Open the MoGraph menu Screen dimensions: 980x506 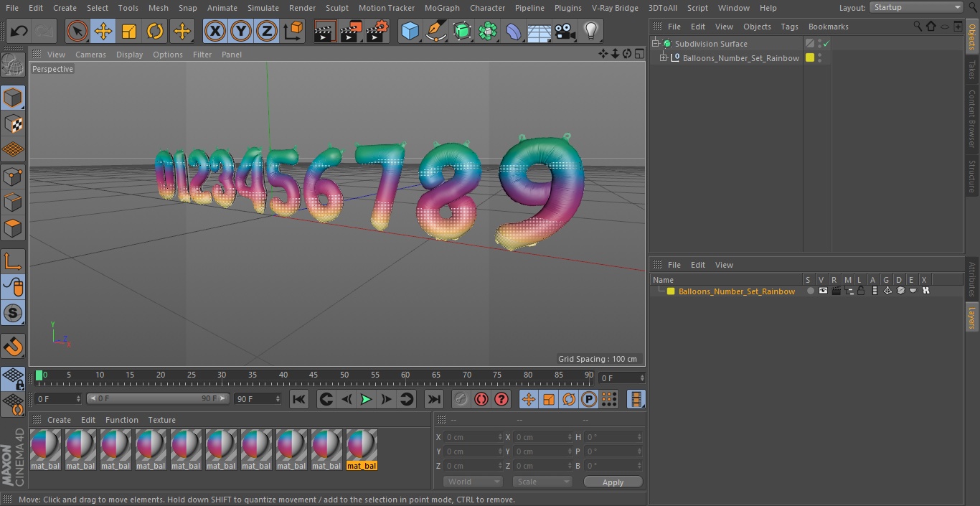pyautogui.click(x=442, y=8)
